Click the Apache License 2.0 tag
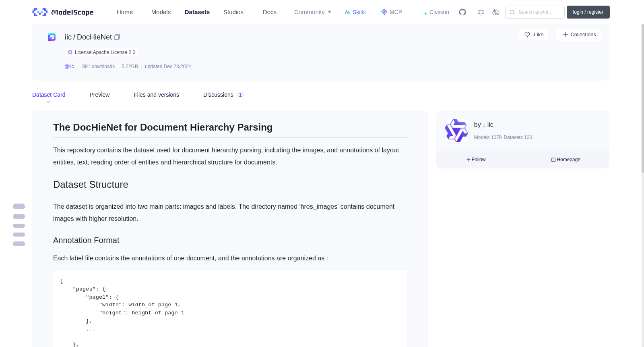Viewport: 644px width, 347px height. coord(101,52)
